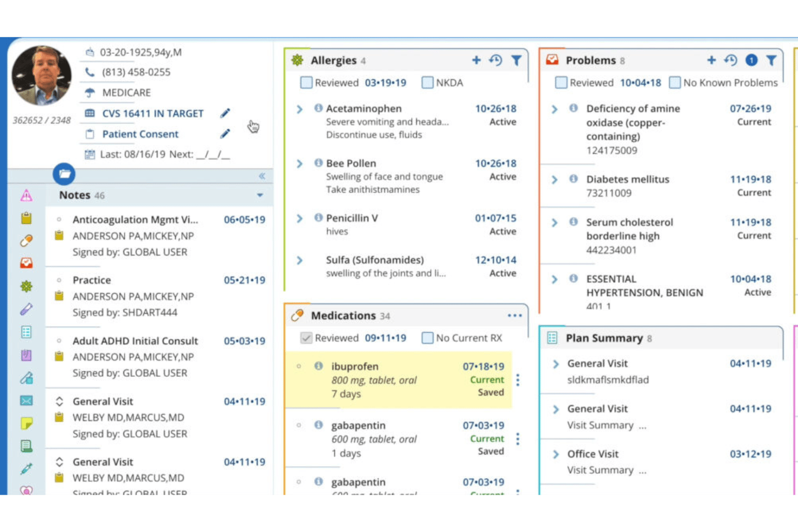Edit the CVS 16411 pharmacy entry

click(x=225, y=113)
